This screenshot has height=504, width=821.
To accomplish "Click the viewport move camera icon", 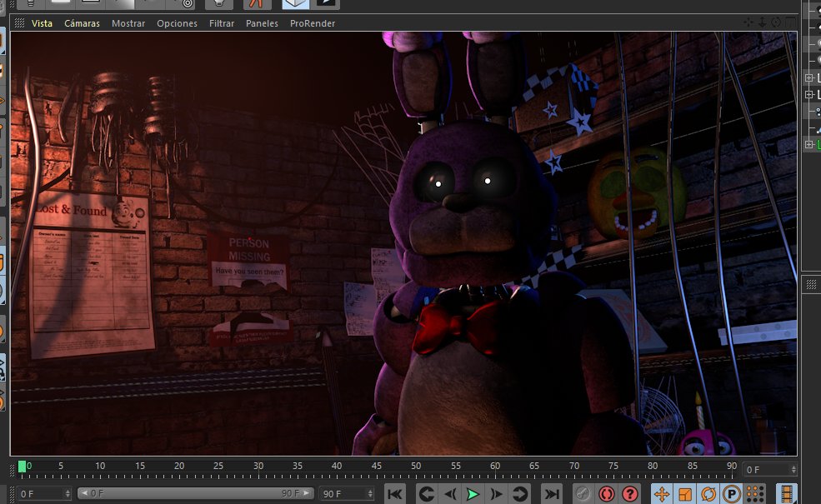I will 748,22.
